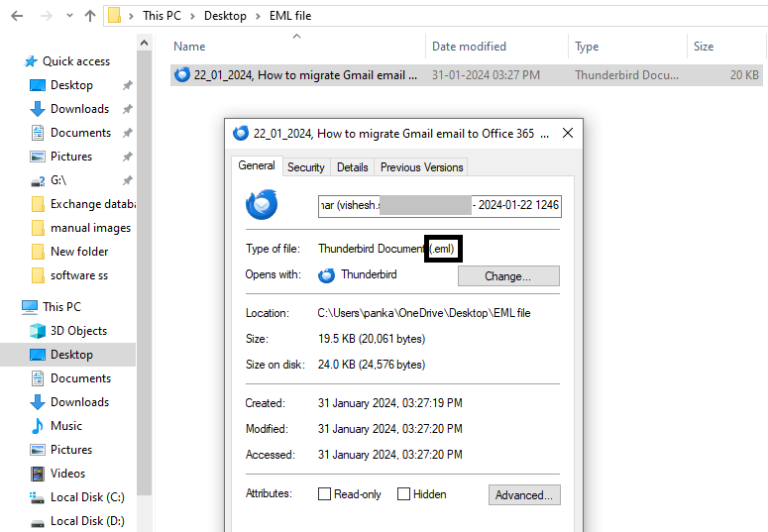This screenshot has width=768, height=532.
Task: Open New folder in sidebar
Action: [79, 252]
